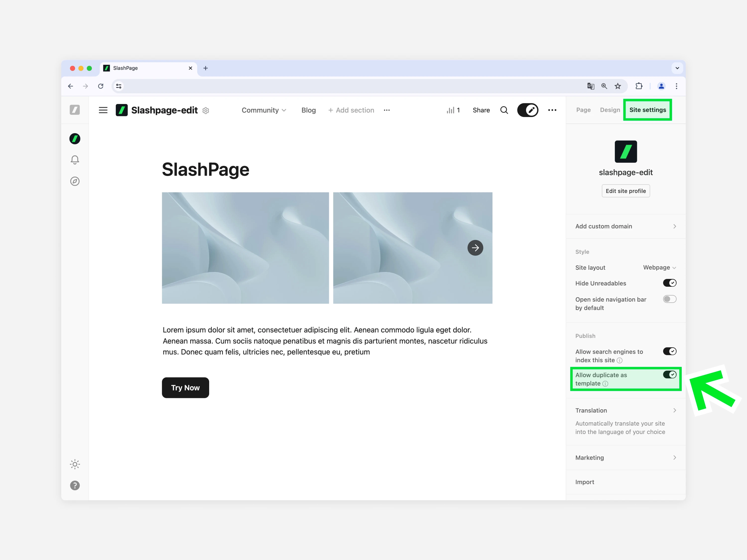
Task: Expand the Translation settings
Action: 625,410
